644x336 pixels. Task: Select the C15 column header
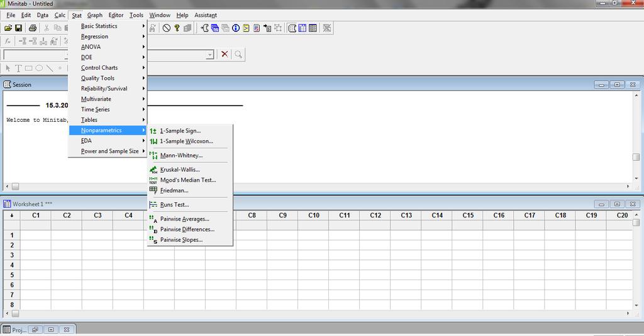point(468,215)
